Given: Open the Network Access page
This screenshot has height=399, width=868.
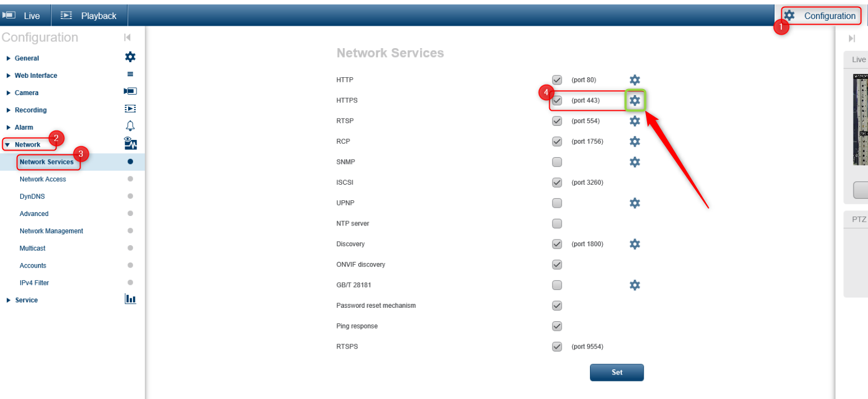Looking at the screenshot, I should (43, 179).
